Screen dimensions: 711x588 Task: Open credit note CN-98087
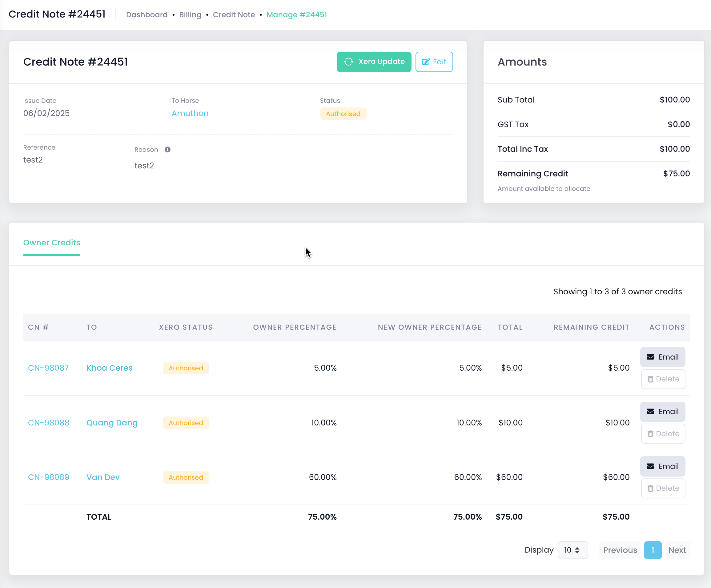click(x=48, y=368)
